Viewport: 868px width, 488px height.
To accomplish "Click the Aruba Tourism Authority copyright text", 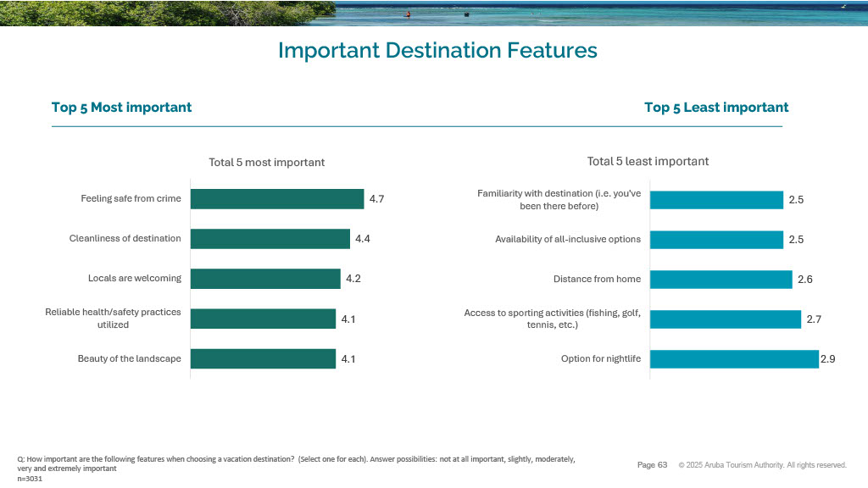I will click(x=762, y=465).
